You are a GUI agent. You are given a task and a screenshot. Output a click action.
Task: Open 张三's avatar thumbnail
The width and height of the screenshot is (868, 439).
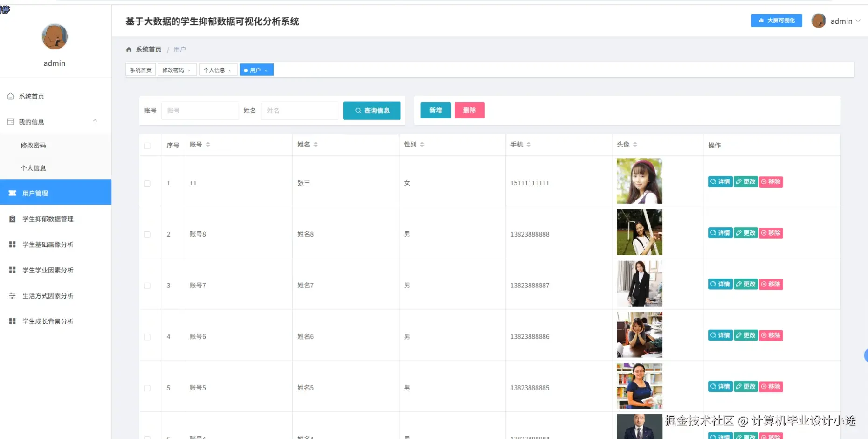(640, 181)
